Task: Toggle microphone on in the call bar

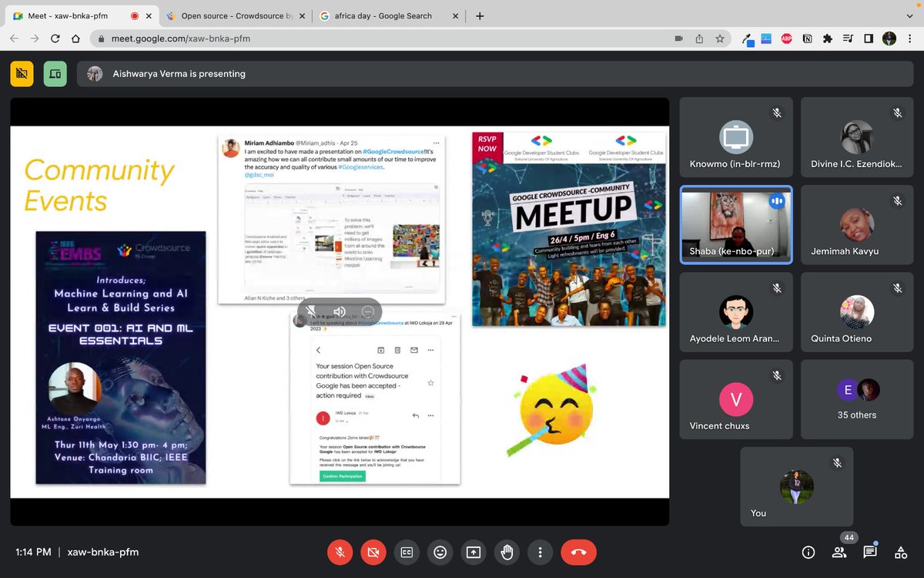Action: (339, 552)
